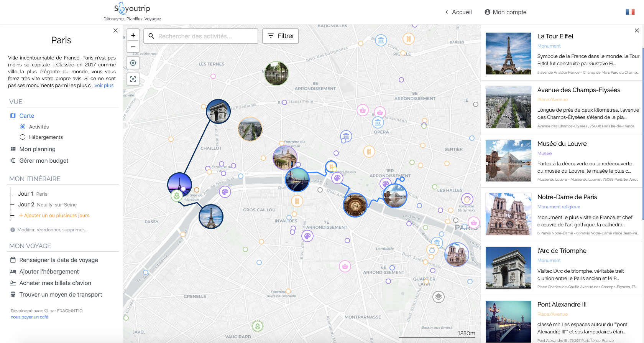644x343 pixels.
Task: Zoom out on the map
Action: coord(133,47)
